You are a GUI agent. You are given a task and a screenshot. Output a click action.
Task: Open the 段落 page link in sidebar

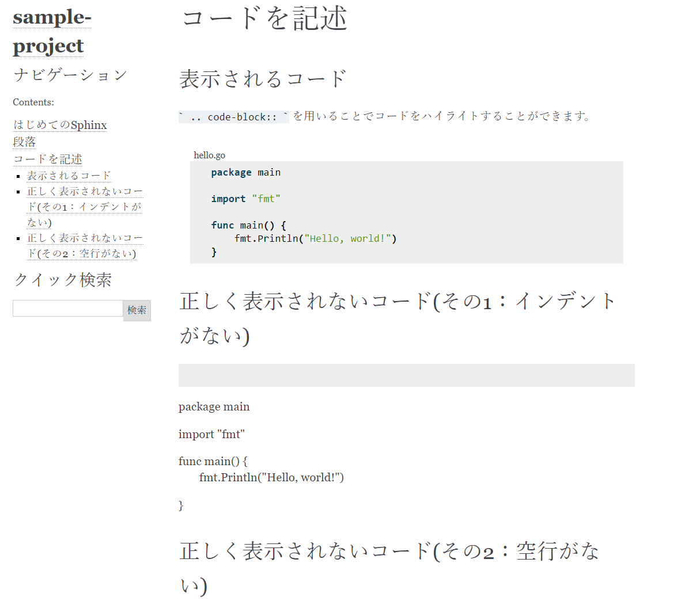(x=24, y=142)
